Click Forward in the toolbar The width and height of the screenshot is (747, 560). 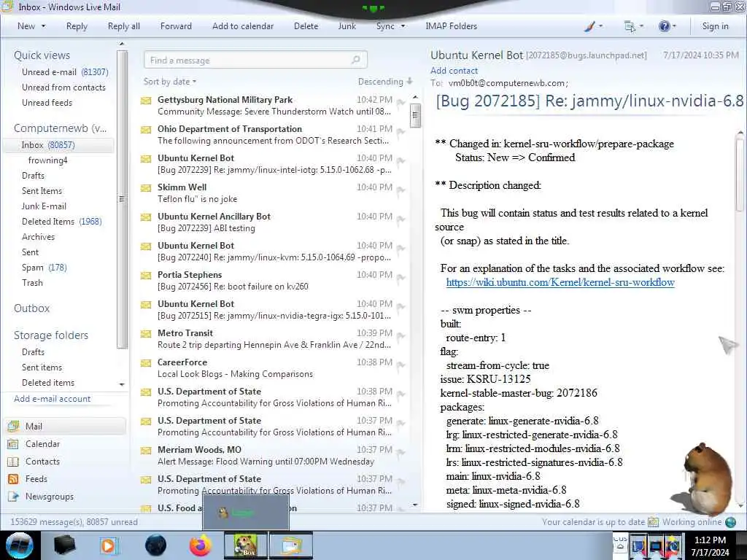(176, 27)
